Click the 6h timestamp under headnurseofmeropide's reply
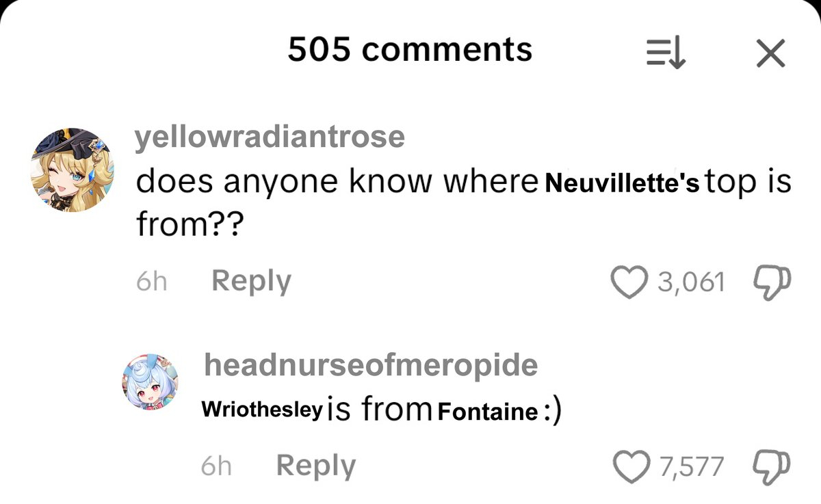 (x=216, y=466)
